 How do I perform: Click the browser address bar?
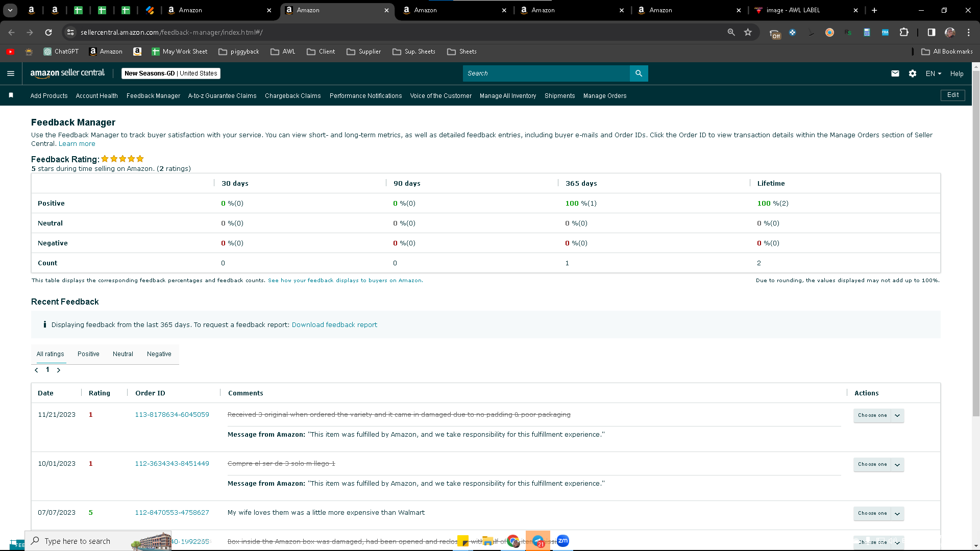[x=398, y=32]
